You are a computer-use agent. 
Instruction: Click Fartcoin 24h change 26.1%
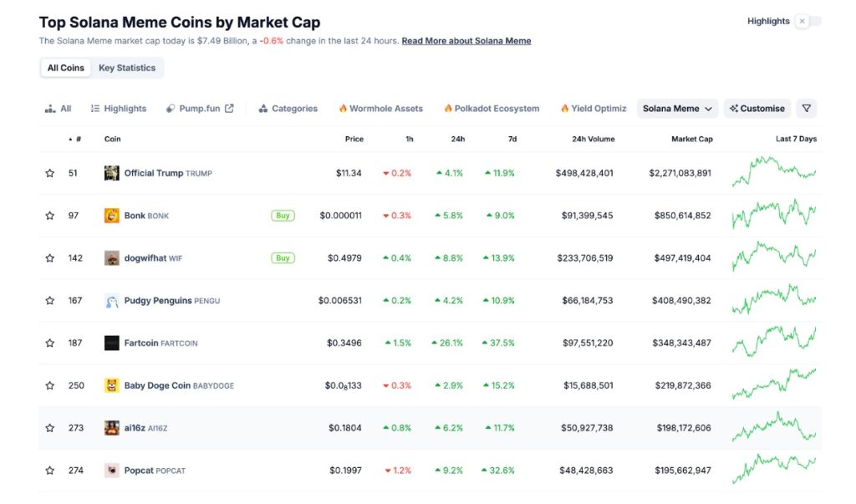[447, 343]
